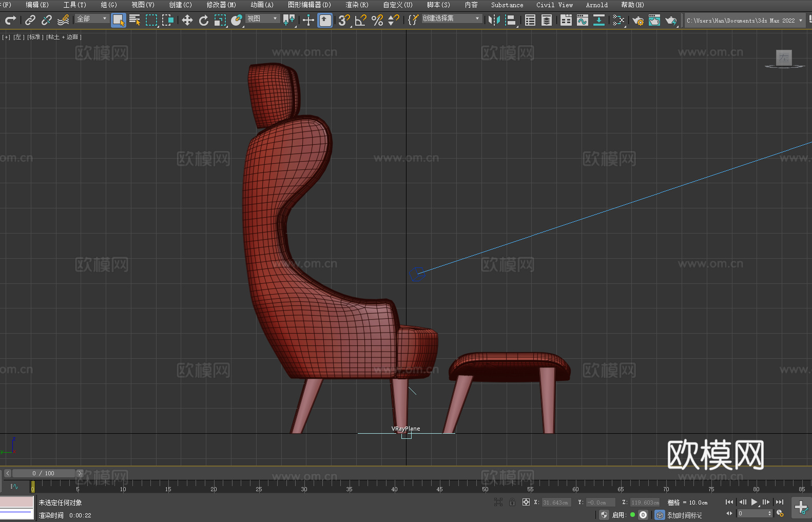Activate the Select and Link tool

point(30,20)
